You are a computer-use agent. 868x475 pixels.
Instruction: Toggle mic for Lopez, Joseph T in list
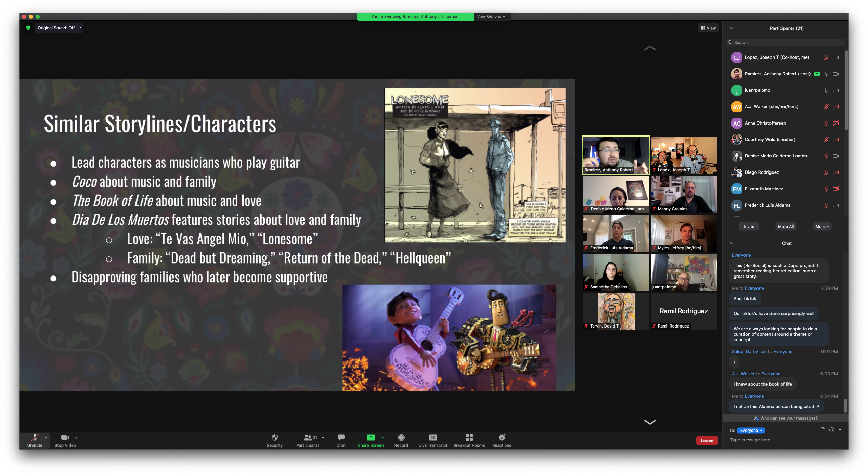(x=826, y=57)
